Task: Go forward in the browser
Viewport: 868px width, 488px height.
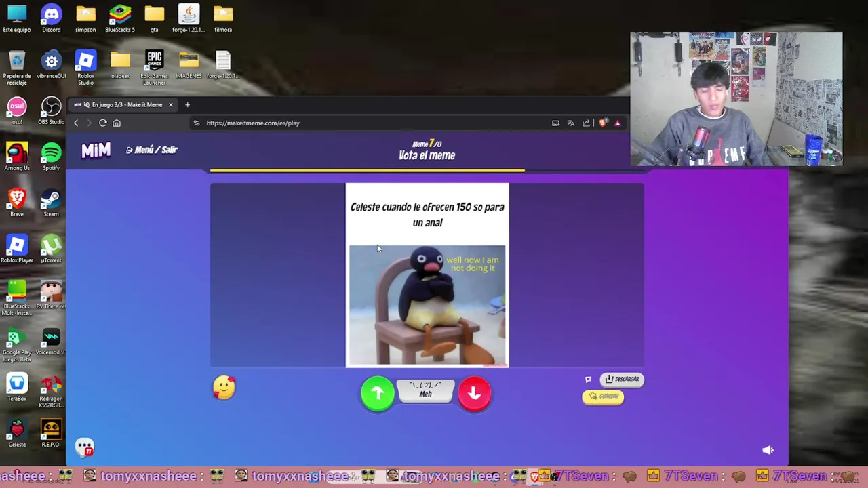Action: point(89,123)
